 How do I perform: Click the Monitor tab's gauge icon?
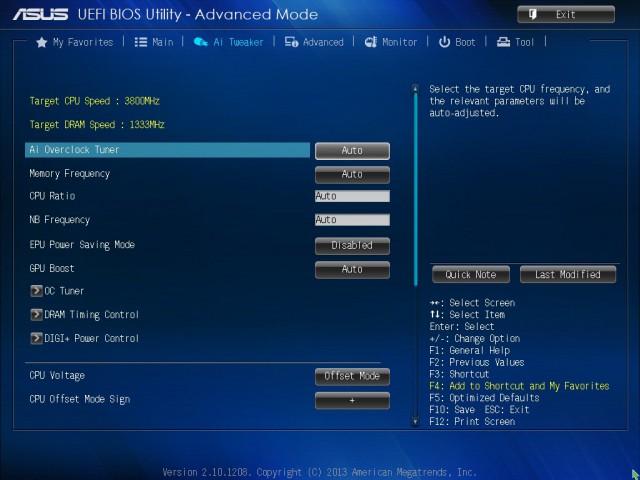click(371, 42)
